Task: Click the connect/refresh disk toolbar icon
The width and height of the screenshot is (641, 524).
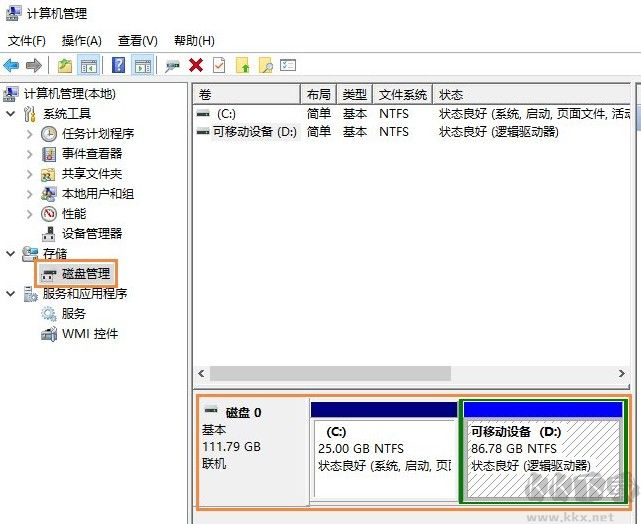Action: [x=172, y=65]
